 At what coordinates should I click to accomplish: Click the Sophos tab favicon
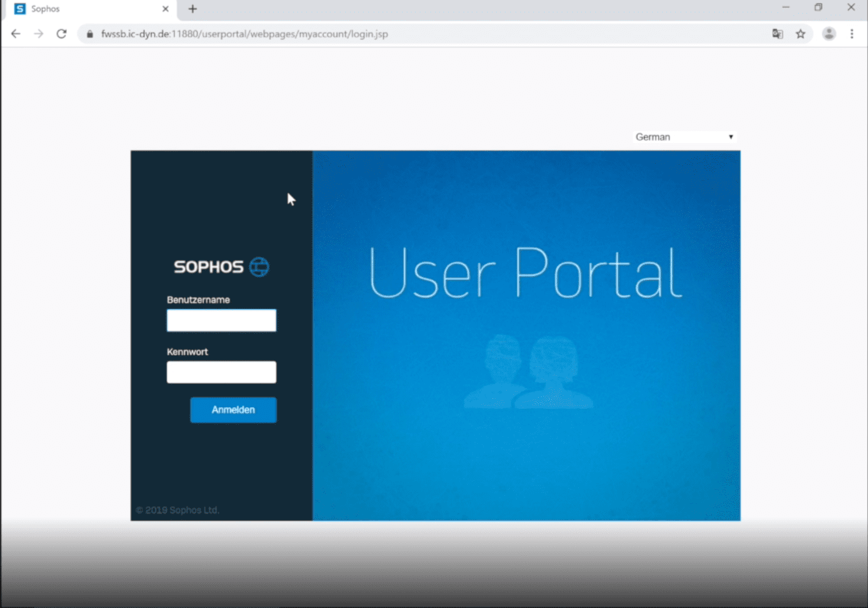pos(20,9)
